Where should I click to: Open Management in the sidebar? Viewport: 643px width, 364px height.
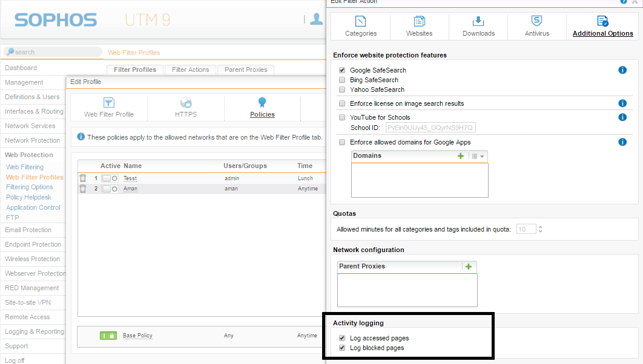(24, 82)
